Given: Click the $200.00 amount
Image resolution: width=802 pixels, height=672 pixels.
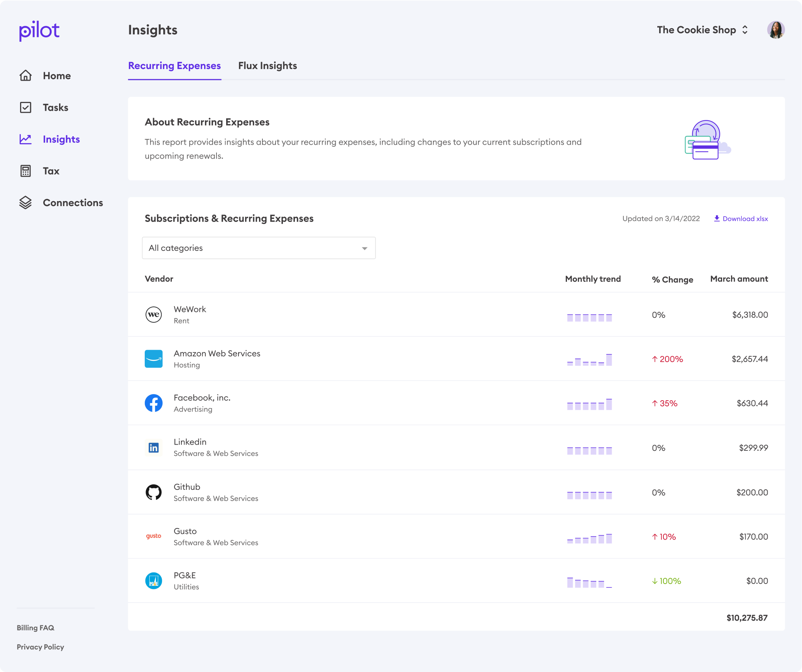Looking at the screenshot, I should click(752, 493).
